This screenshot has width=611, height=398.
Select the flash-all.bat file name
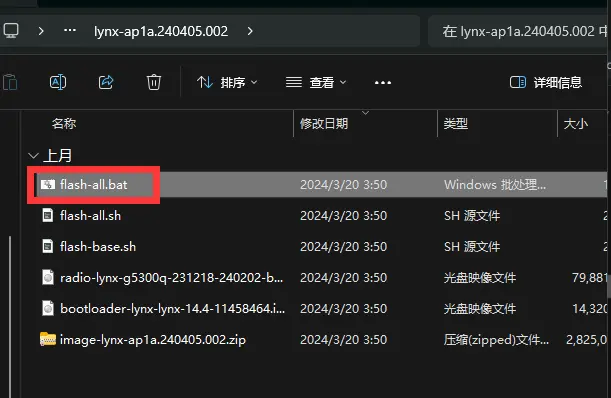(x=94, y=184)
